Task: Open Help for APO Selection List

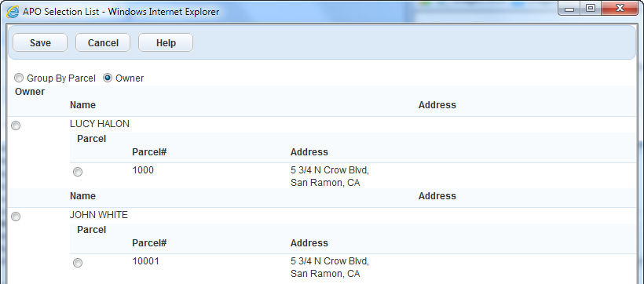Action: (166, 42)
